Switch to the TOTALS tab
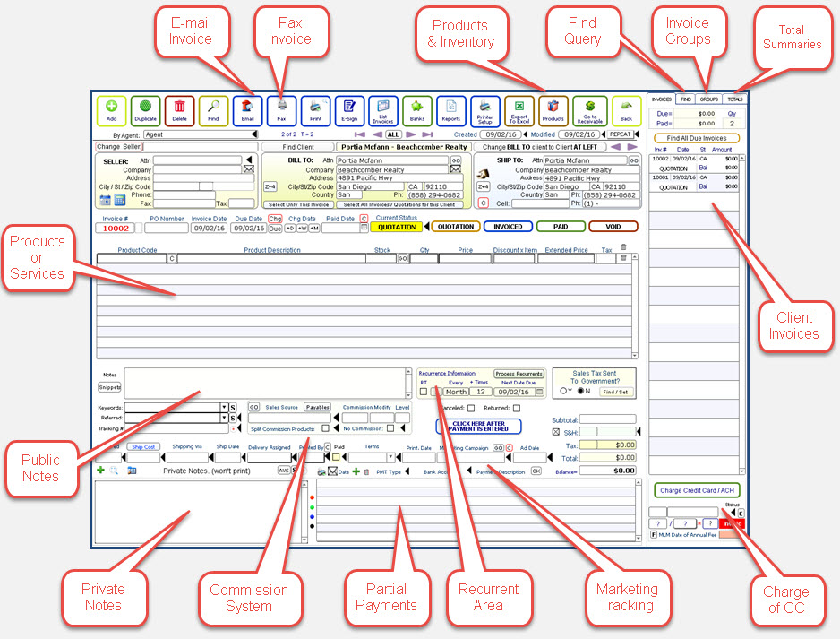Image resolution: width=840 pixels, height=639 pixels. [734, 99]
